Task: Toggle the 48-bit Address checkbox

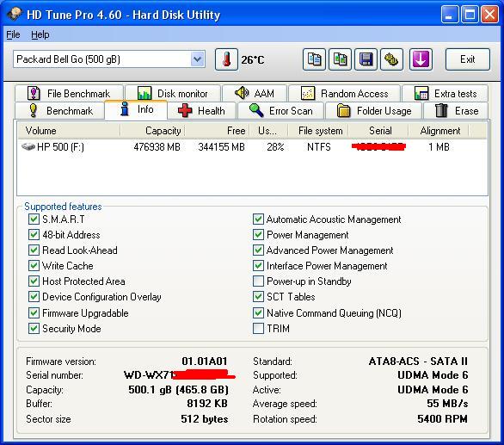Action: pyautogui.click(x=34, y=235)
